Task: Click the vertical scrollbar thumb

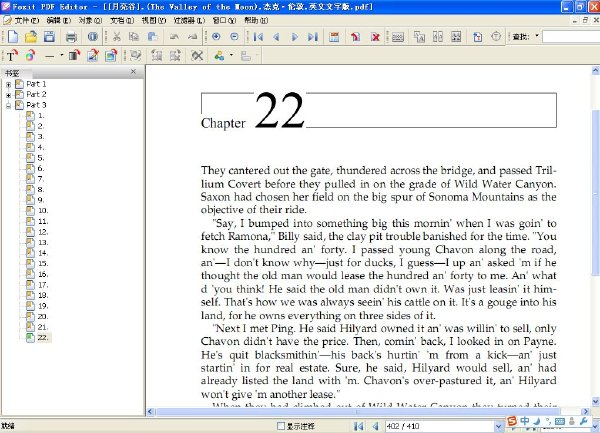Action: (595, 192)
